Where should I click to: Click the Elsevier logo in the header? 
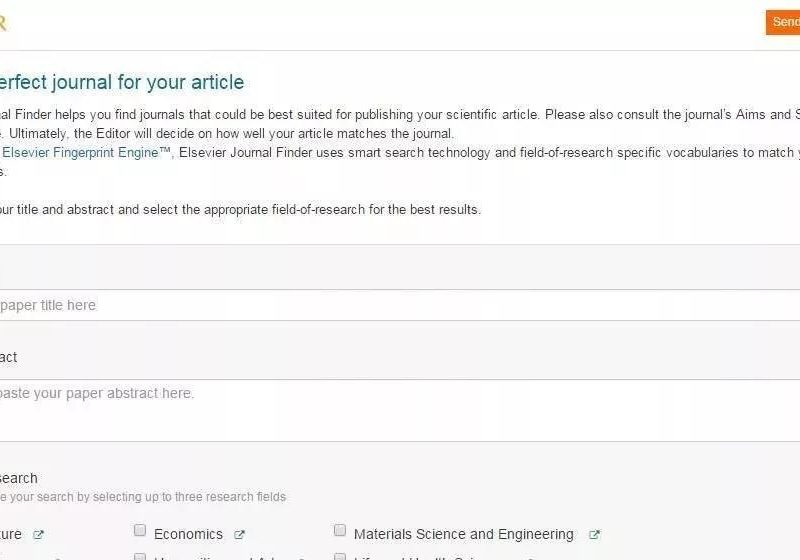pyautogui.click(x=3, y=23)
